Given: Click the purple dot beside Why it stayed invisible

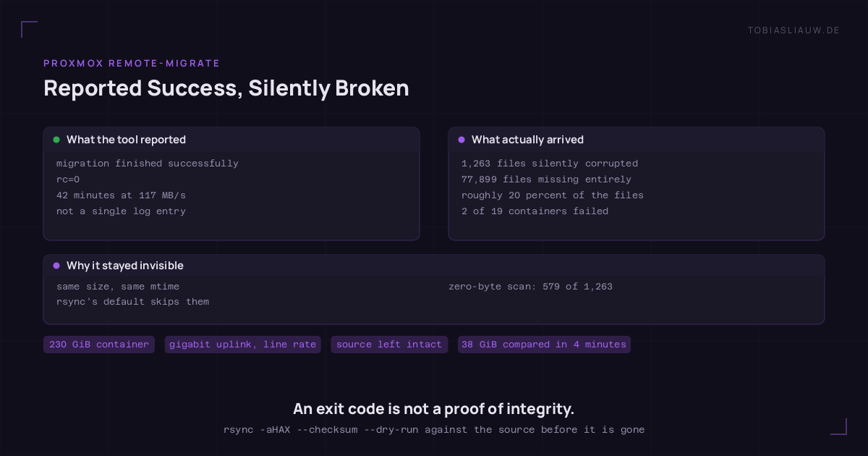Looking at the screenshot, I should (x=56, y=266).
